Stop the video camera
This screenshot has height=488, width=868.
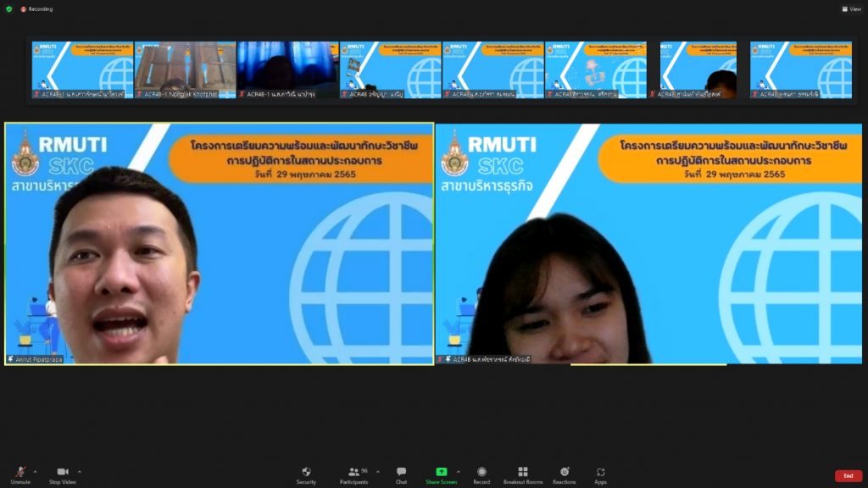tap(62, 474)
